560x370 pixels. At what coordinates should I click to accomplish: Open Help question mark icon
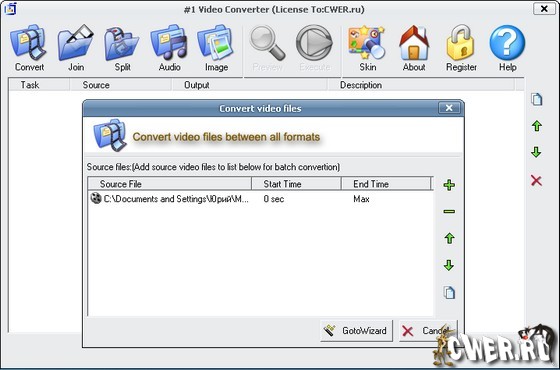pos(508,48)
